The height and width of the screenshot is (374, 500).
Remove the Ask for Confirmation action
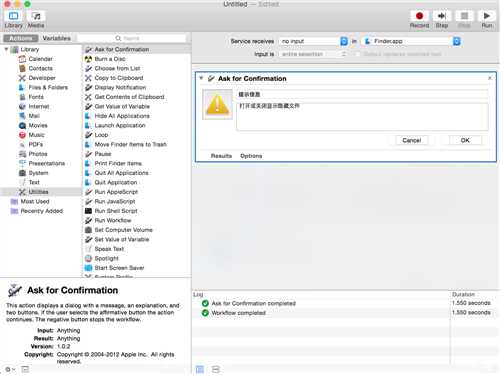click(490, 78)
